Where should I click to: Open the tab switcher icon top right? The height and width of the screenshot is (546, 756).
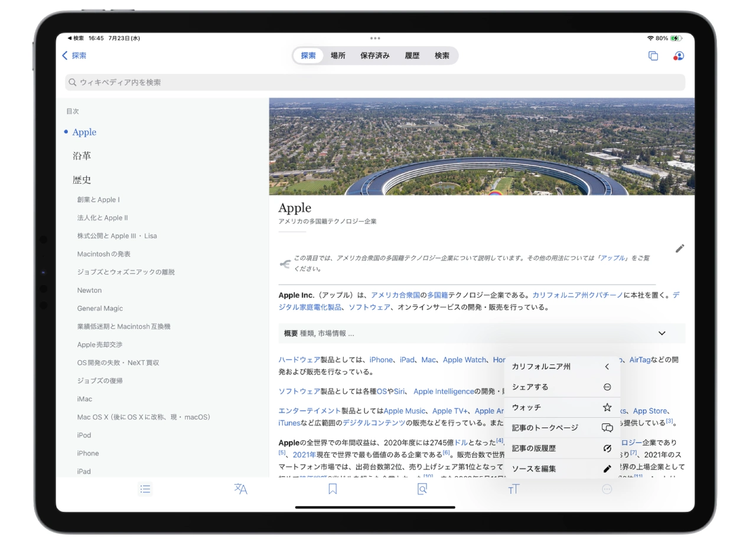(x=653, y=55)
